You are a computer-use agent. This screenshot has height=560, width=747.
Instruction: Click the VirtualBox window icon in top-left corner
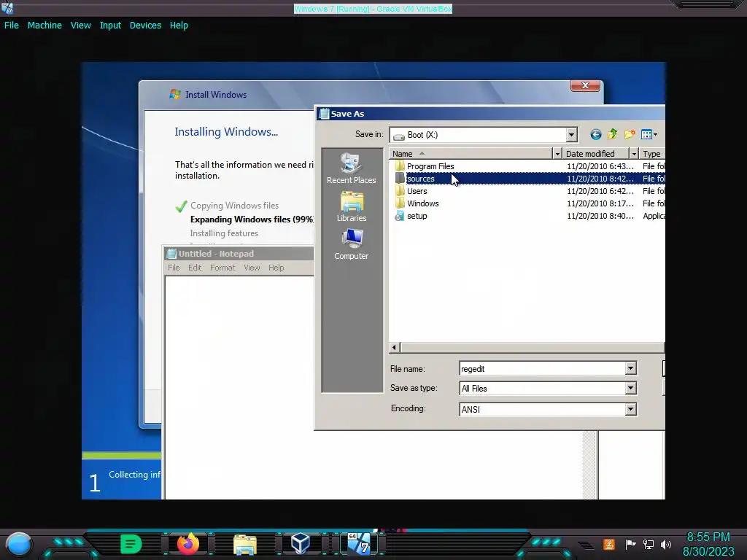coord(7,8)
